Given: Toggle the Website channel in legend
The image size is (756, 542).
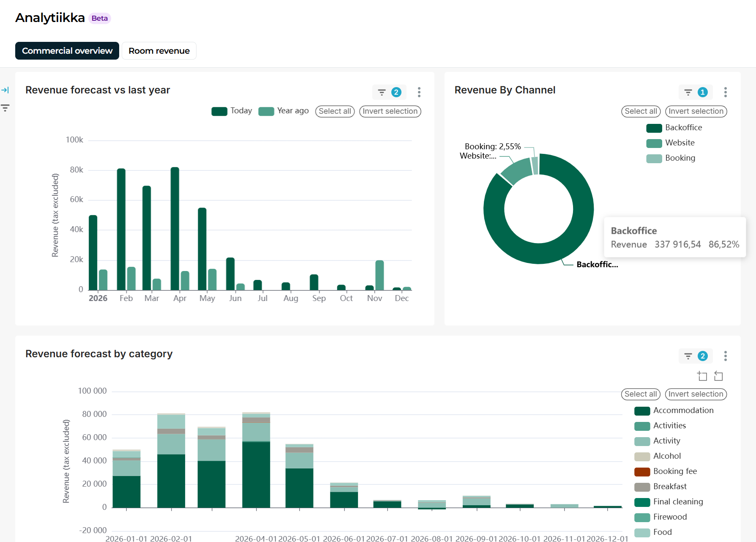Looking at the screenshot, I should (x=670, y=143).
